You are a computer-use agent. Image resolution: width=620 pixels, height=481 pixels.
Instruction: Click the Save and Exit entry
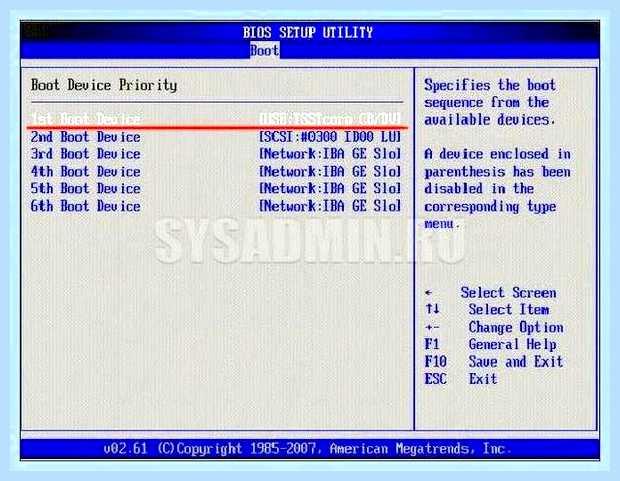pyautogui.click(x=493, y=362)
